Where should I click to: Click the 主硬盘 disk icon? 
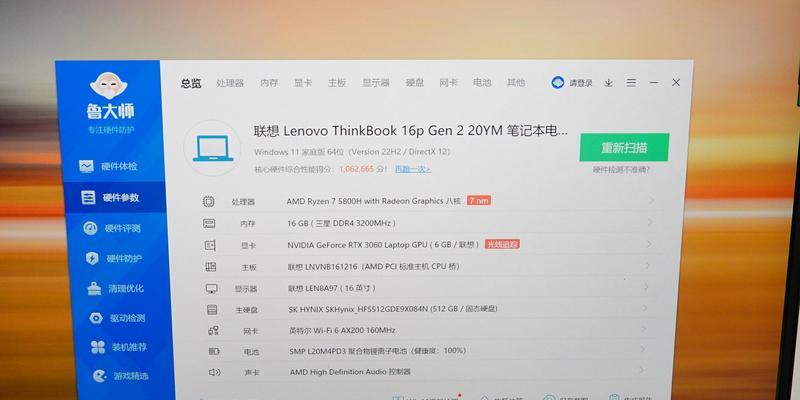tap(212, 310)
